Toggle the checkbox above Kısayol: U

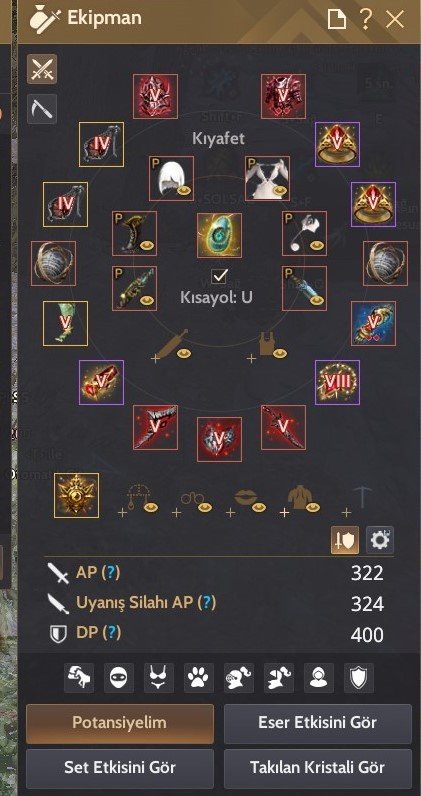219,276
